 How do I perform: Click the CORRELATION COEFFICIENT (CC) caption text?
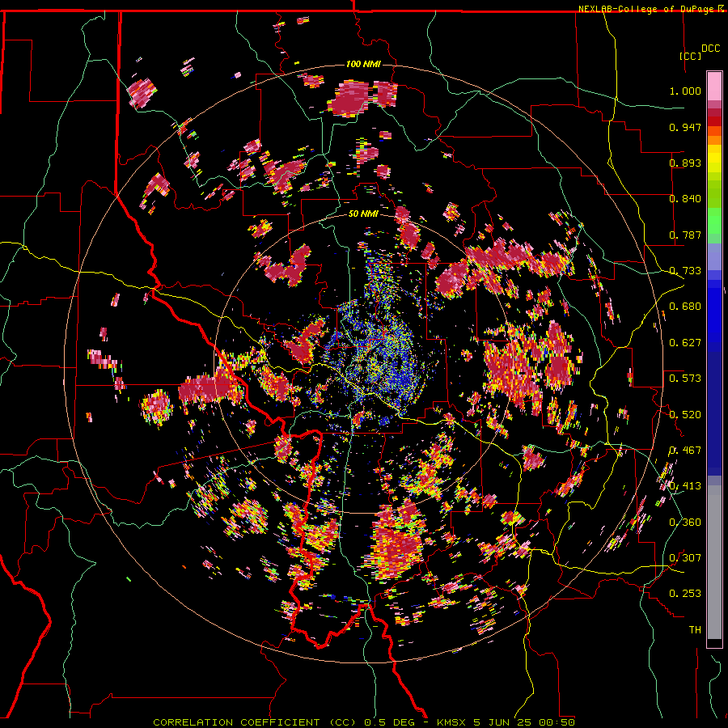click(255, 722)
